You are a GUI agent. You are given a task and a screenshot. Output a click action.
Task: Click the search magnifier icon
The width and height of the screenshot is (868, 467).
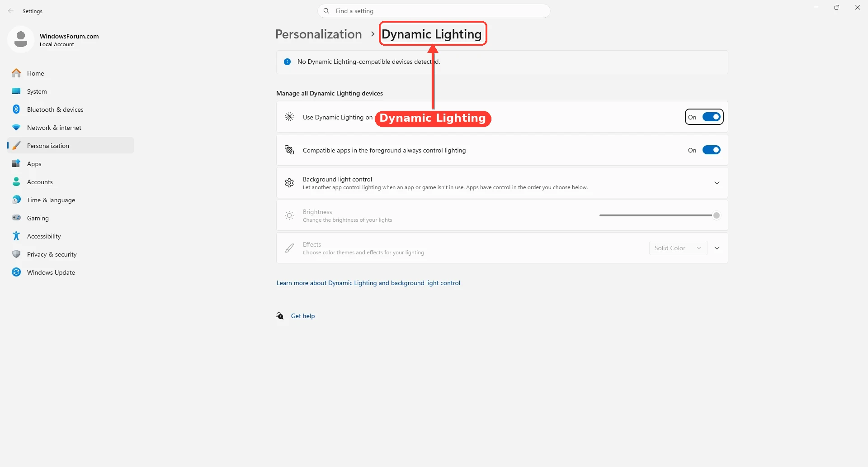(326, 11)
